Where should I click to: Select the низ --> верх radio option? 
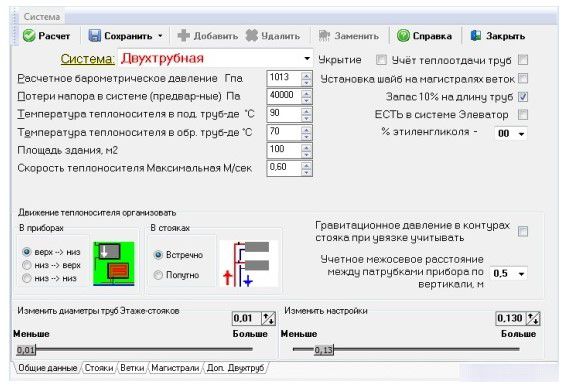coord(26,265)
